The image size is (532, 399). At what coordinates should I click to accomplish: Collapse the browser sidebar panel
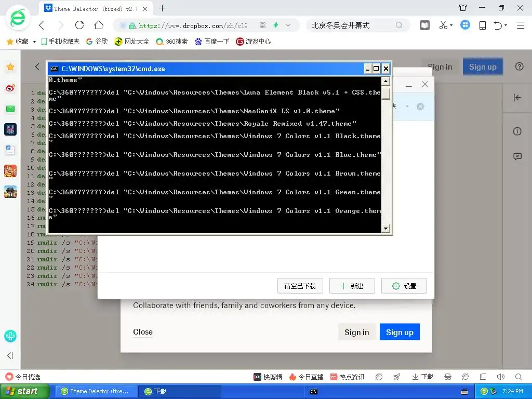click(10, 355)
